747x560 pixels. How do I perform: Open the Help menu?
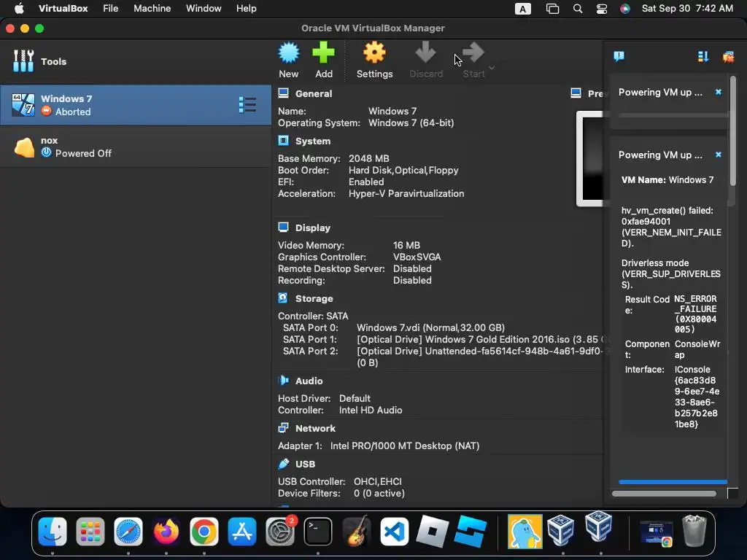[247, 9]
